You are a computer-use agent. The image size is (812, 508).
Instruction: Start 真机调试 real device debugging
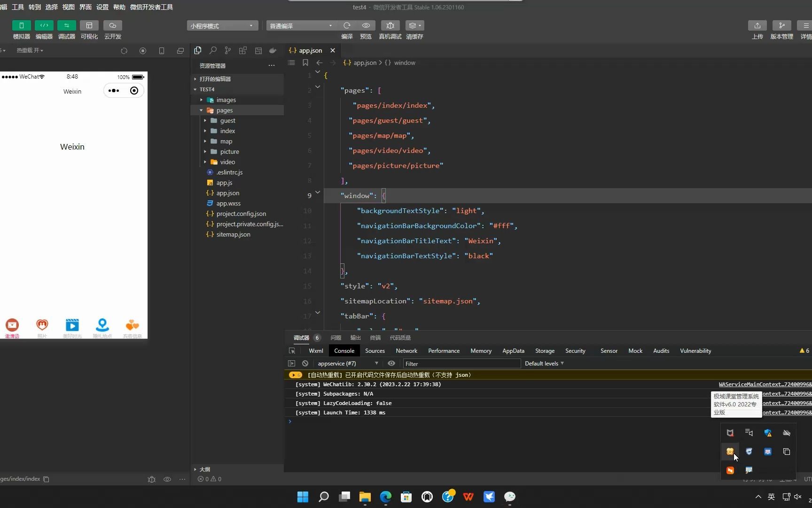[390, 25]
